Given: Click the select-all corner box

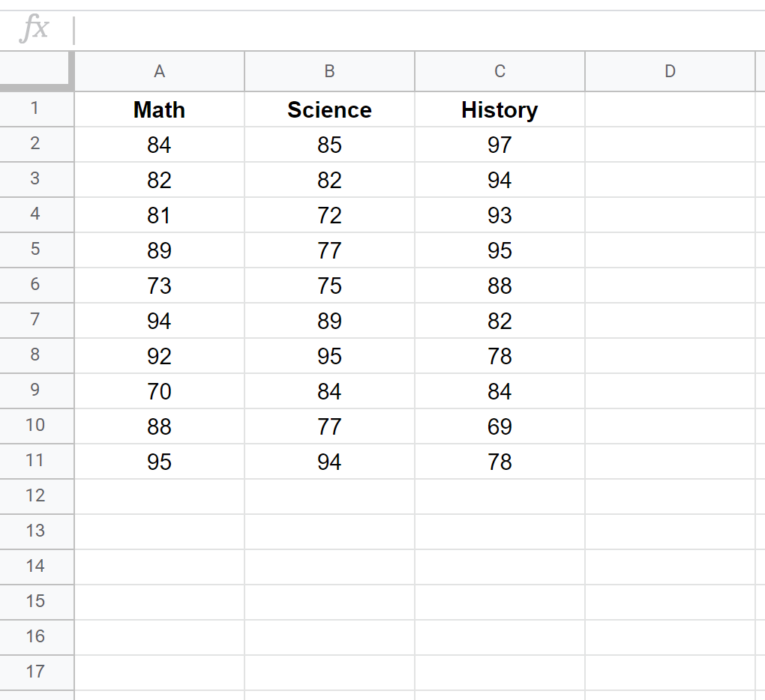Looking at the screenshot, I should [36, 71].
